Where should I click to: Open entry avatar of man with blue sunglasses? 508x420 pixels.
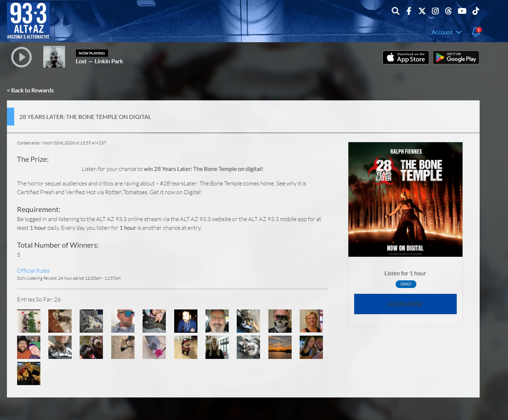pos(123,321)
